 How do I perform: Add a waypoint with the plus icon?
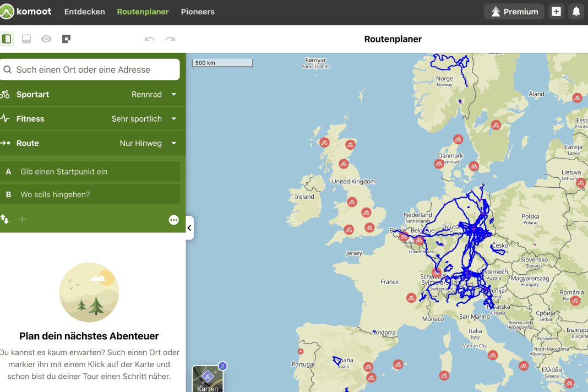tap(22, 219)
